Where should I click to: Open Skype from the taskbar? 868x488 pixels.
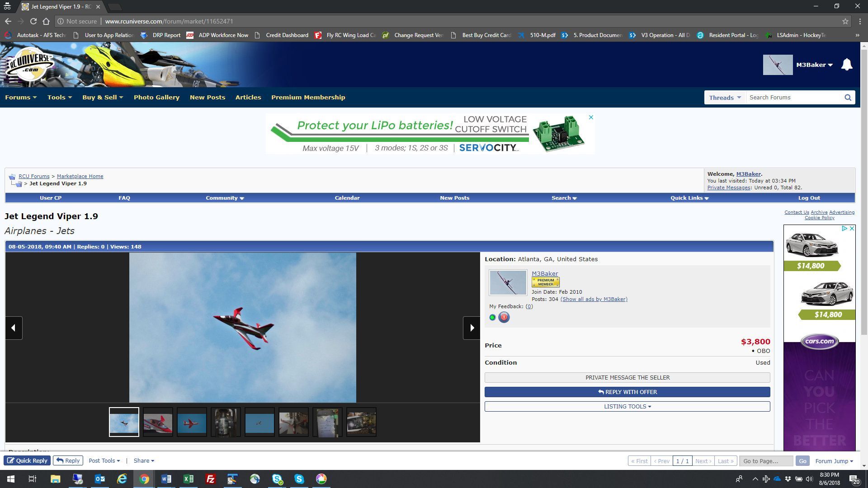[299, 479]
